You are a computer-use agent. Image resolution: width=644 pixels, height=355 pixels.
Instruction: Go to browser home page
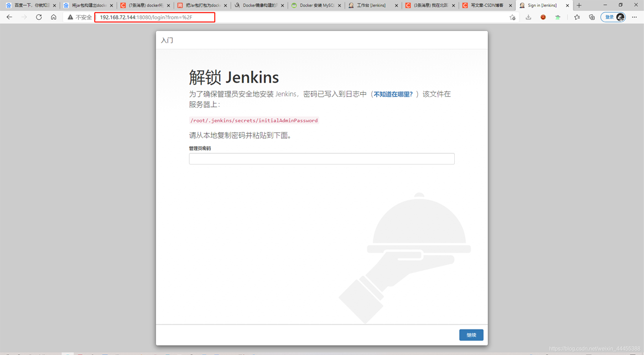(x=54, y=17)
